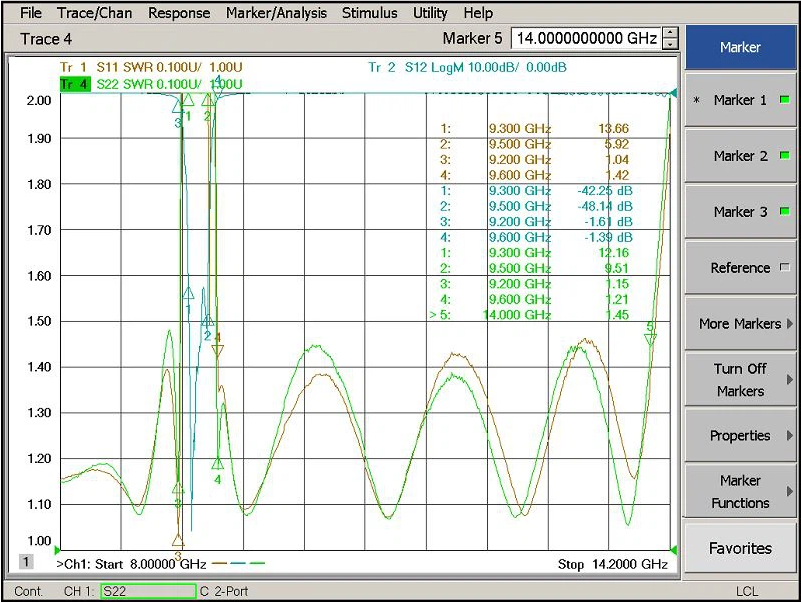This screenshot has height=603, width=801.
Task: Select the green marker 4 triangle on the plot
Action: pos(217,464)
